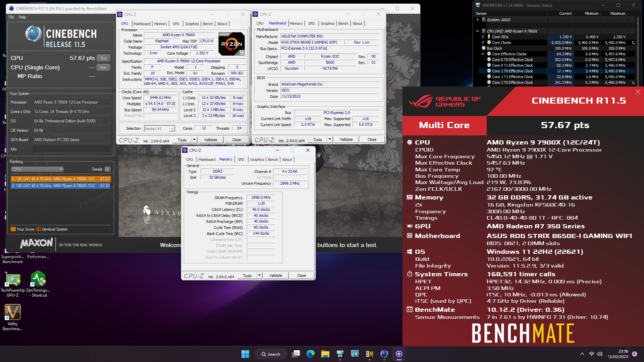Open Tools dropdown arrow in CPU tab window
The width and height of the screenshot is (644, 362).
click(194, 140)
